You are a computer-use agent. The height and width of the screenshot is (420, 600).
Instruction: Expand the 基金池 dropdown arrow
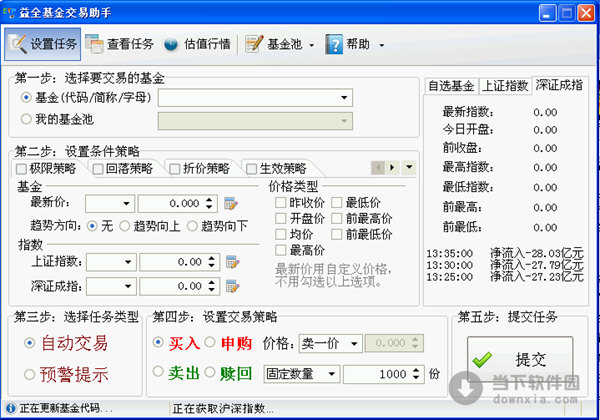(311, 45)
